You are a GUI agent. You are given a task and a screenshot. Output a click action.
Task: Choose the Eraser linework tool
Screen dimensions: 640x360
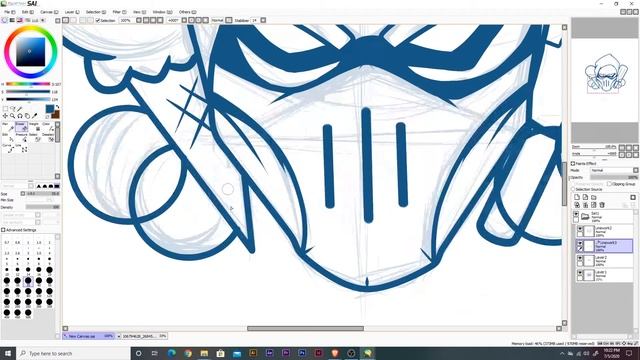click(x=21, y=127)
